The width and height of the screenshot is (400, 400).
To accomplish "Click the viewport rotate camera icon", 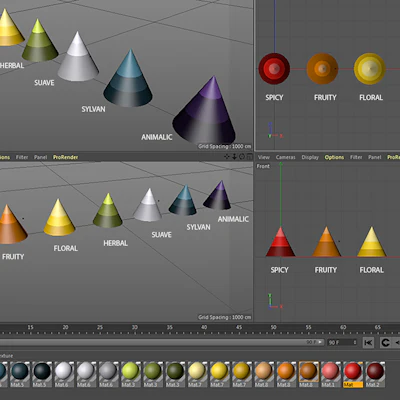I will click(242, 157).
